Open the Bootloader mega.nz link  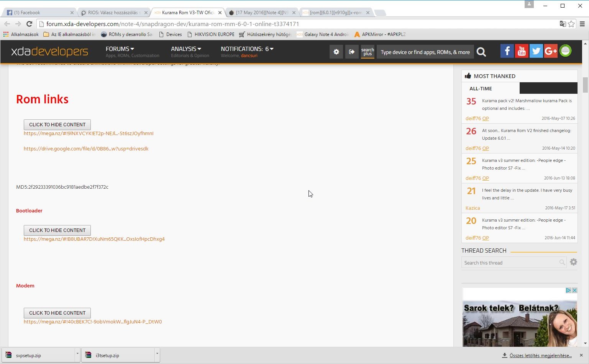point(94,239)
